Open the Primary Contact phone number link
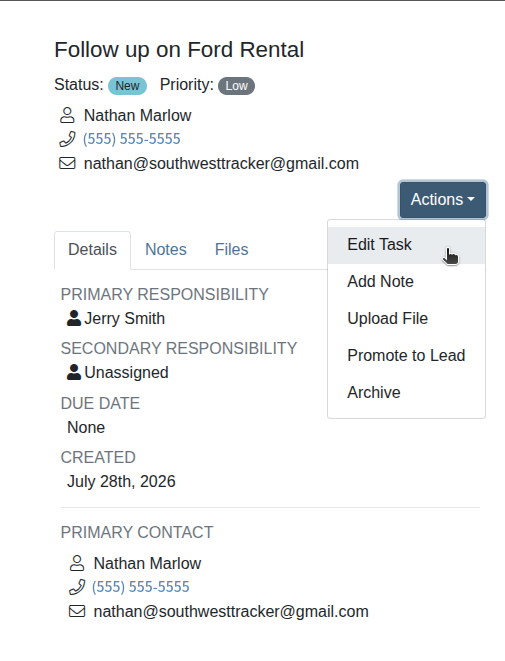Screen dimensions: 505x661 coord(141,587)
